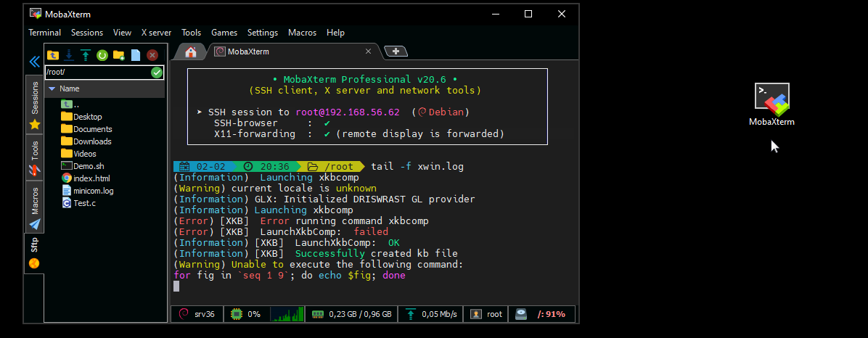Open the Sftp sidebar tab
The height and width of the screenshot is (338, 868).
(34, 252)
